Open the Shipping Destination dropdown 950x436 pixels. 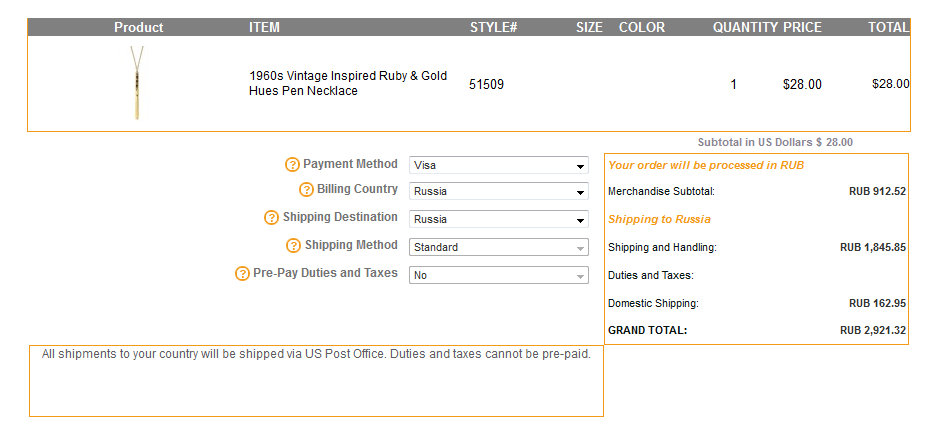(498, 220)
